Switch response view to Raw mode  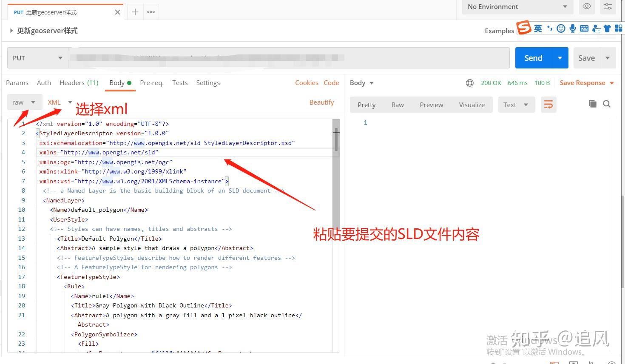[398, 105]
